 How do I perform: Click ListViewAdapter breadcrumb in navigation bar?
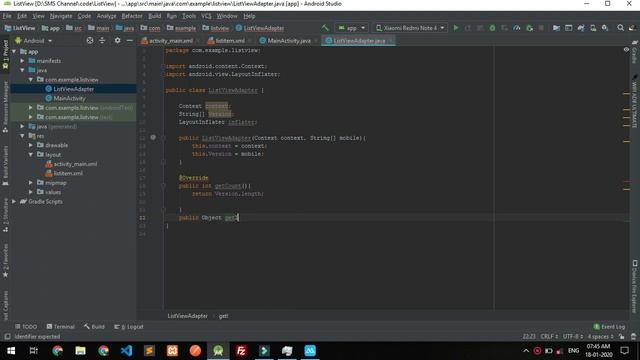[260, 28]
